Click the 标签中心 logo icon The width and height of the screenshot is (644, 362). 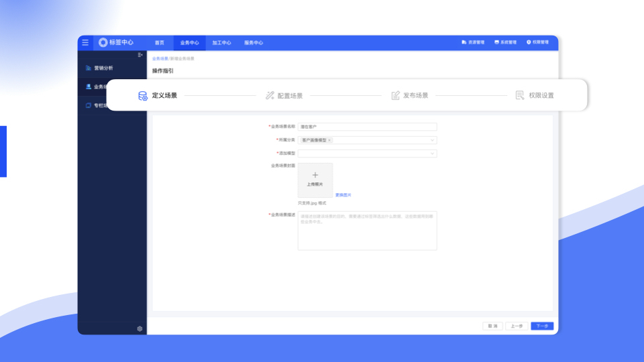click(103, 42)
